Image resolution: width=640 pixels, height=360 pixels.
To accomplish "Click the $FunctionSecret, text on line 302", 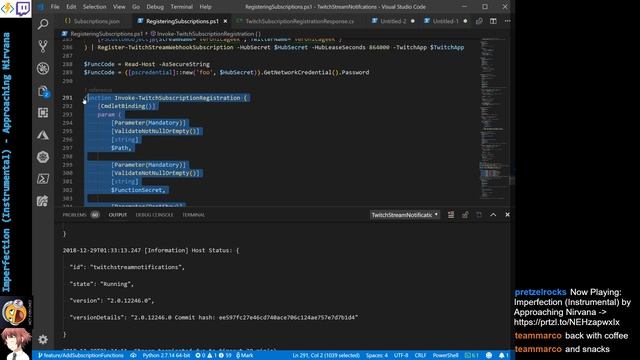I will 138,190.
